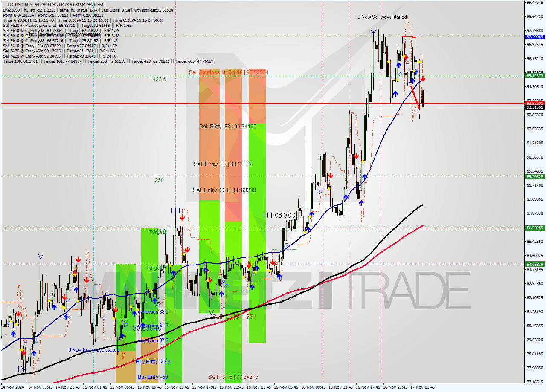Click the 'I I I 86.883' point label

[279, 216]
